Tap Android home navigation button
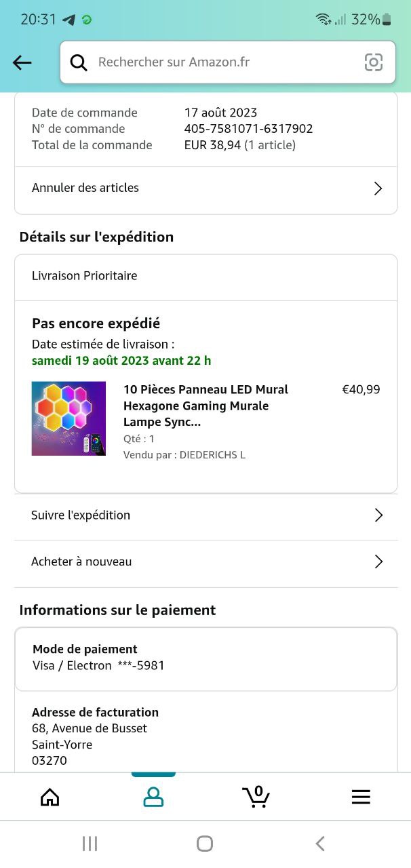The width and height of the screenshot is (411, 868). click(x=205, y=844)
